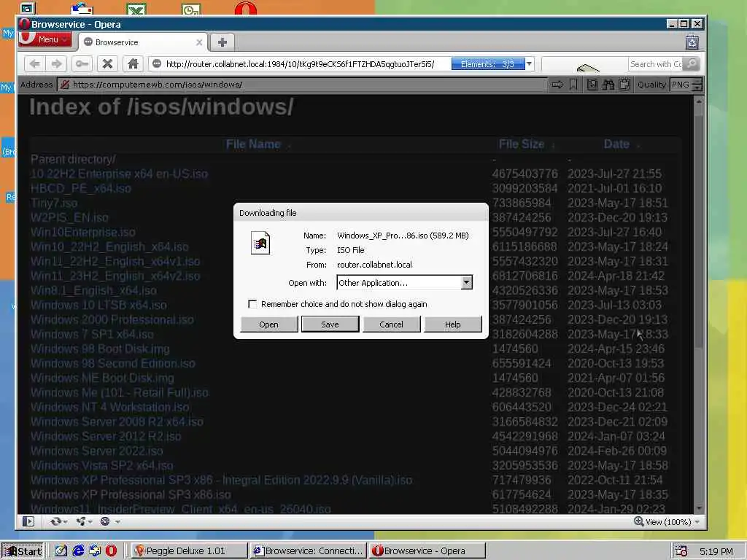Viewport: 747px width, 560px height.
Task: Switch to Peggle Deluxe 1.01 taskbar item
Action: [x=188, y=551]
